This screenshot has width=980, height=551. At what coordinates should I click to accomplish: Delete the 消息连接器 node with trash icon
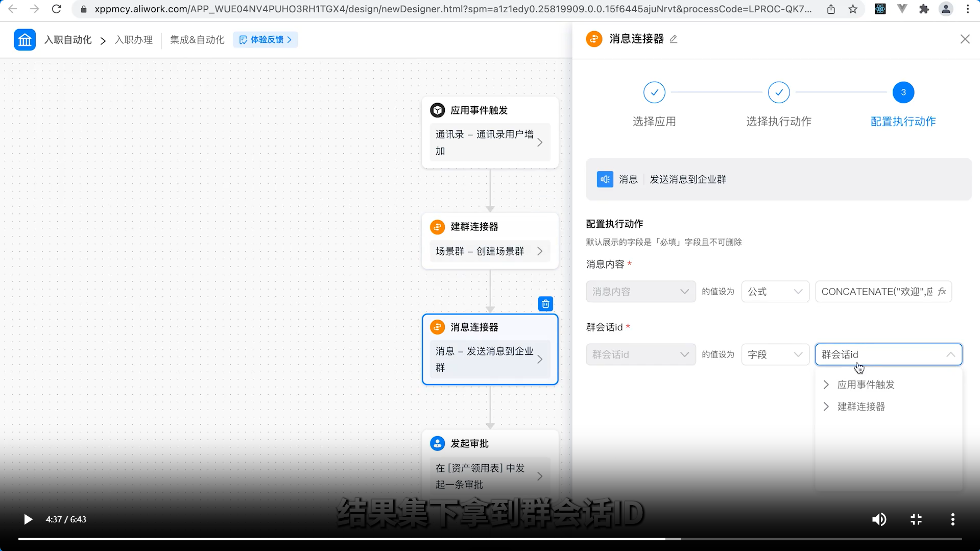(545, 304)
